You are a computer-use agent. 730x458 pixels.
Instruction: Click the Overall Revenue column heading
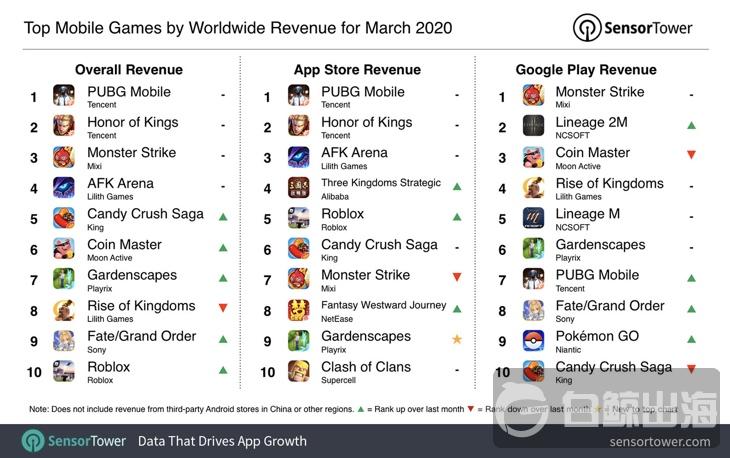(x=129, y=70)
